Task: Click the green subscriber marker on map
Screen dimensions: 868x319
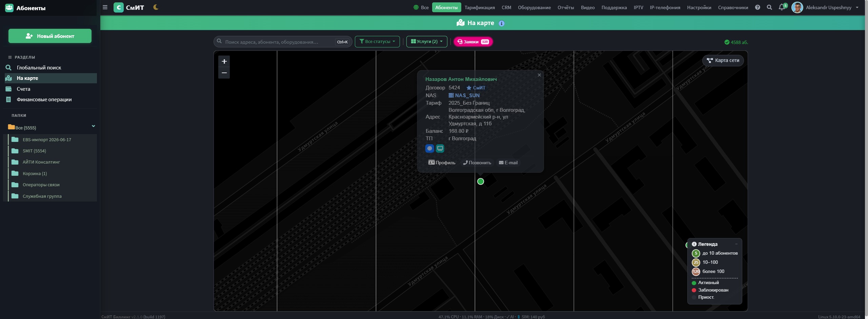Action: pyautogui.click(x=481, y=182)
